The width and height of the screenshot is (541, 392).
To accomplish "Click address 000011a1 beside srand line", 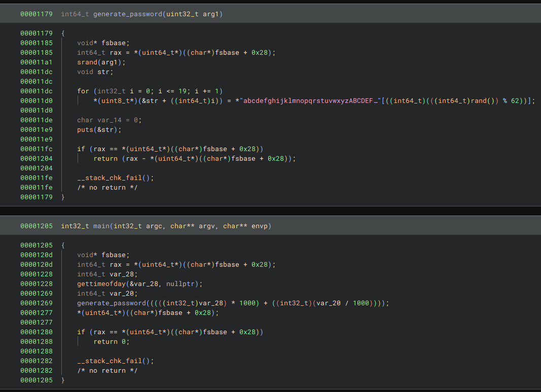I will tap(37, 62).
